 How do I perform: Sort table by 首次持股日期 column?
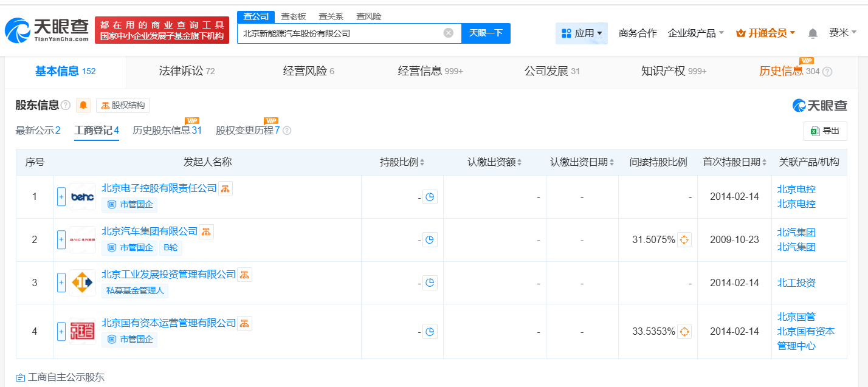click(x=735, y=162)
